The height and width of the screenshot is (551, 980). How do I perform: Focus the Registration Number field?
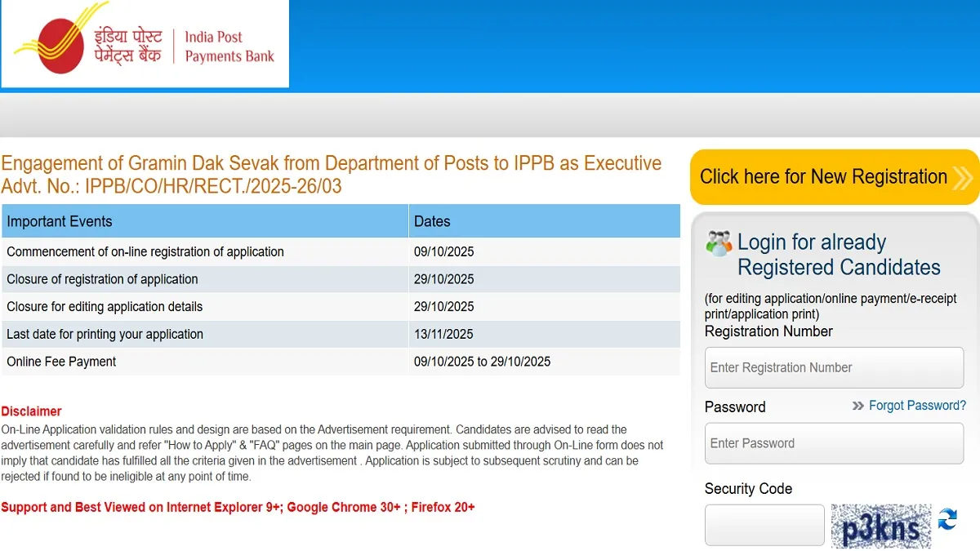pyautogui.click(x=834, y=367)
